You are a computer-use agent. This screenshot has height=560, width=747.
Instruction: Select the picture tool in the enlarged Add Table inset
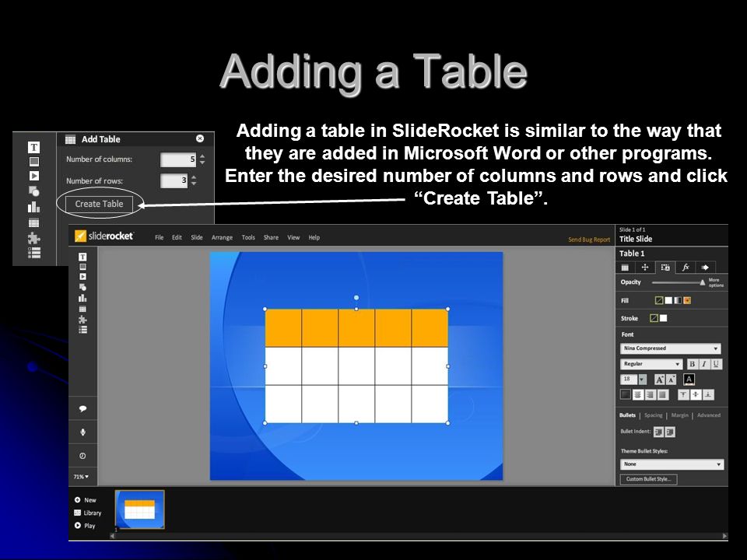pos(33,162)
